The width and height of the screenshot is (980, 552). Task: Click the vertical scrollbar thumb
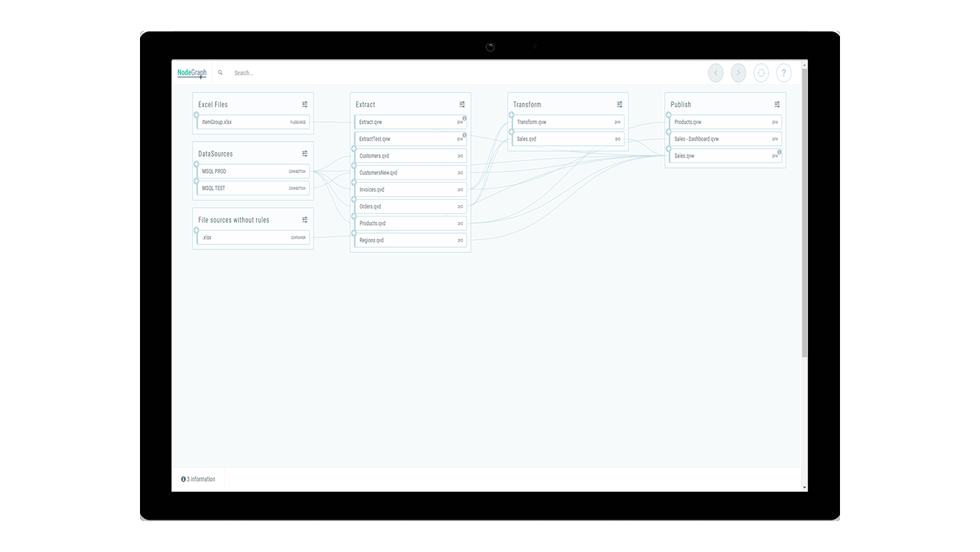click(x=805, y=212)
